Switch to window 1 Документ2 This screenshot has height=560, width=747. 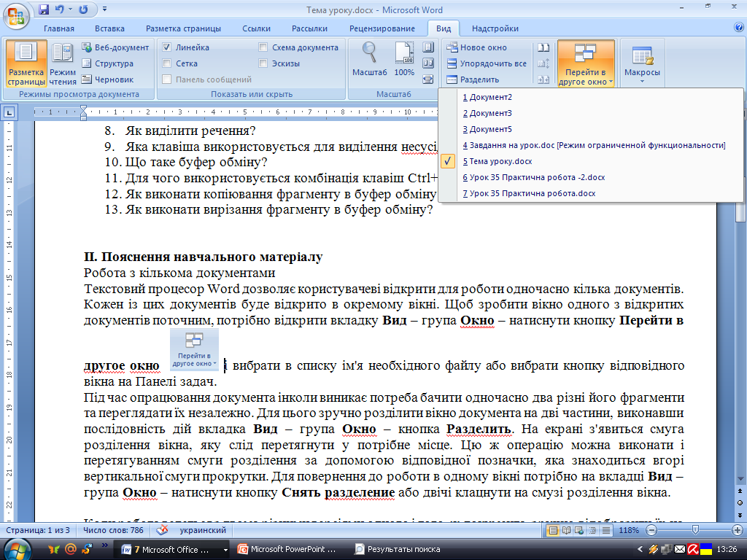click(x=590, y=97)
